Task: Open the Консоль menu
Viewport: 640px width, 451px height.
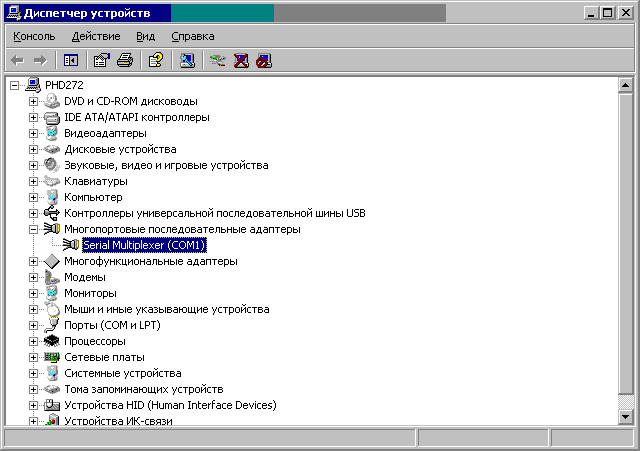Action: click(x=34, y=36)
